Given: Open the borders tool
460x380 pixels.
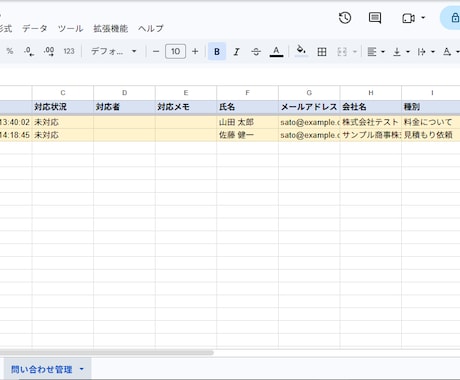Looking at the screenshot, I should point(322,51).
